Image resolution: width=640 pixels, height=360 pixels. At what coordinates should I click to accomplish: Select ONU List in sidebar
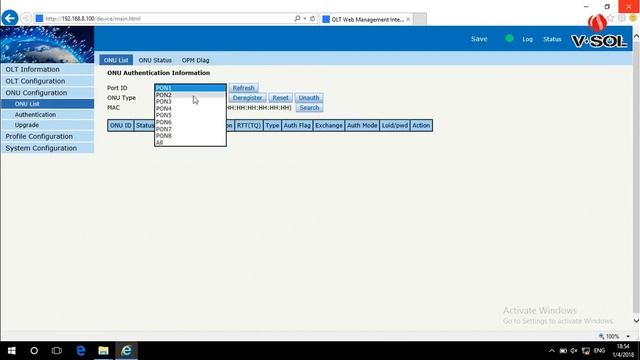47,104
